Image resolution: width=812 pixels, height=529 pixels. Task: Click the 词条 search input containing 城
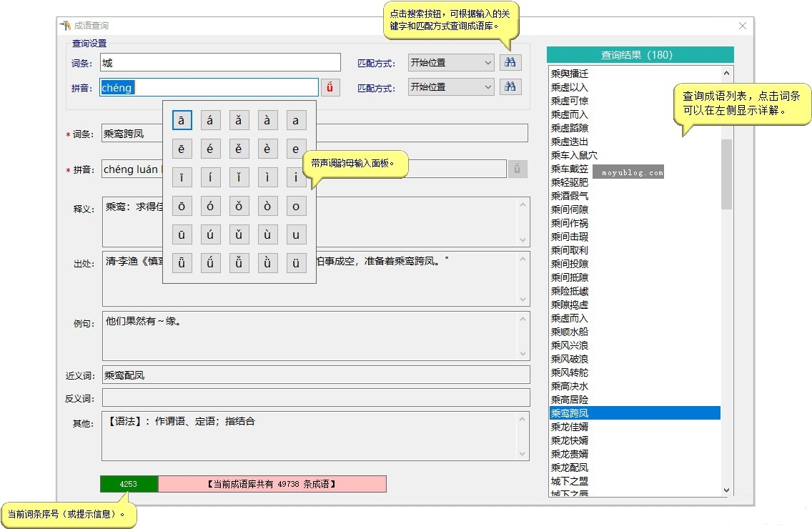[x=220, y=63]
